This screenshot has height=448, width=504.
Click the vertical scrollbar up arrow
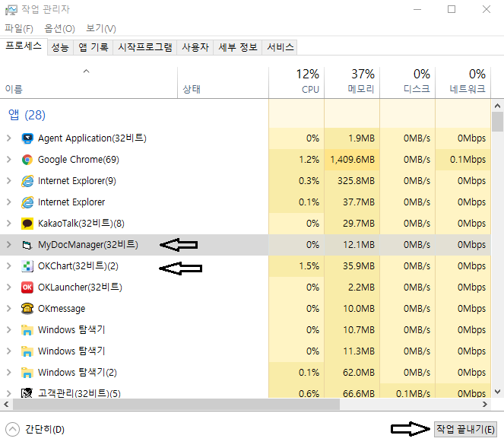coord(497,106)
